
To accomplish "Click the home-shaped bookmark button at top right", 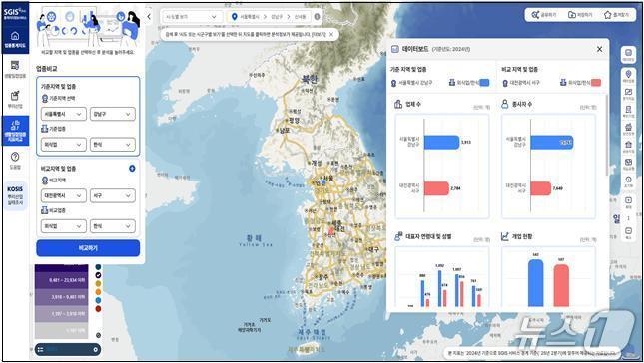I will [x=616, y=15].
